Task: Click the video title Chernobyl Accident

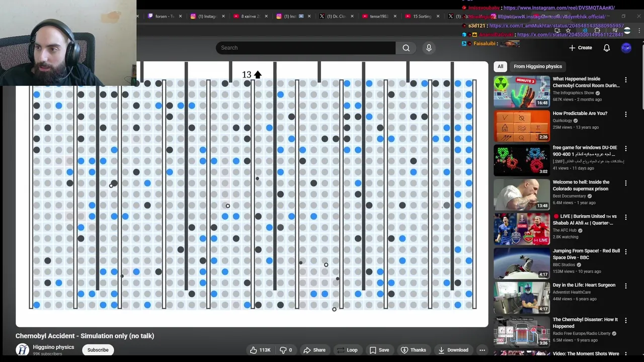Action: pos(85,336)
